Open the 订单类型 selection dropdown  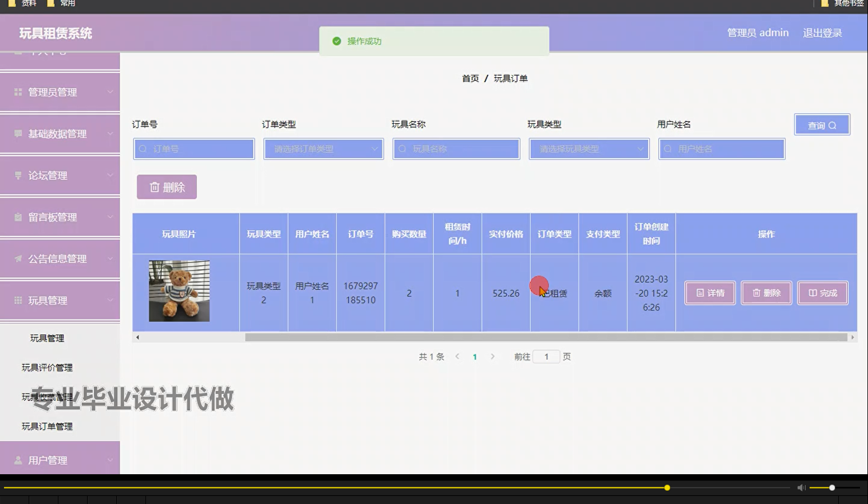click(323, 148)
